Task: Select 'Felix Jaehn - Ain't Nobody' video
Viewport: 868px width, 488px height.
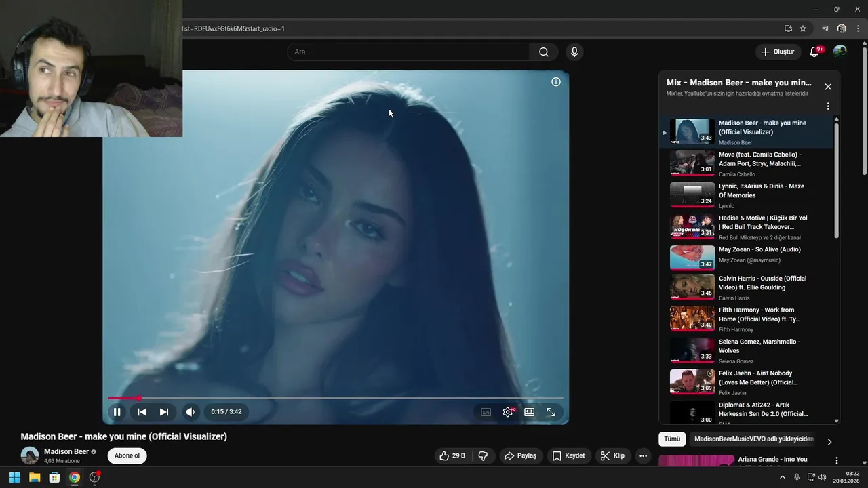Action: point(745,382)
